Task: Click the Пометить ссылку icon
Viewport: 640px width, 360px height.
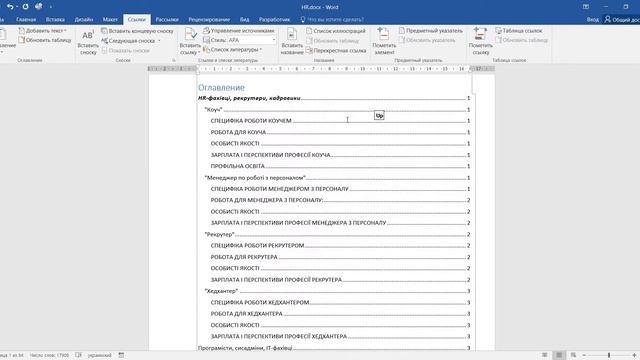Action: point(480,41)
